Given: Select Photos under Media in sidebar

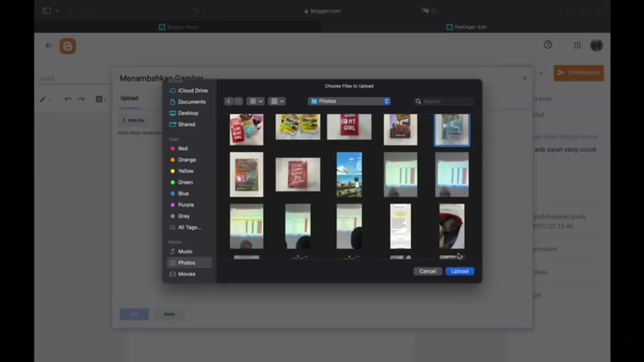Looking at the screenshot, I should (x=189, y=262).
